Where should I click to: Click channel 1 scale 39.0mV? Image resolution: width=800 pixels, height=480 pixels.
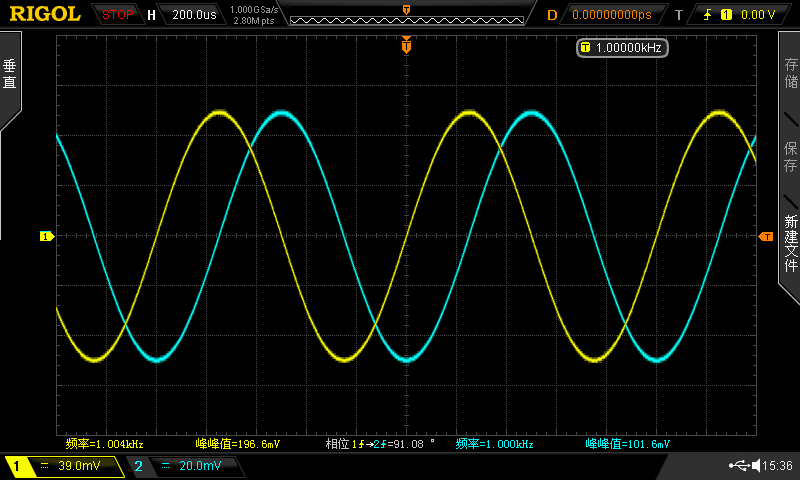pos(79,466)
